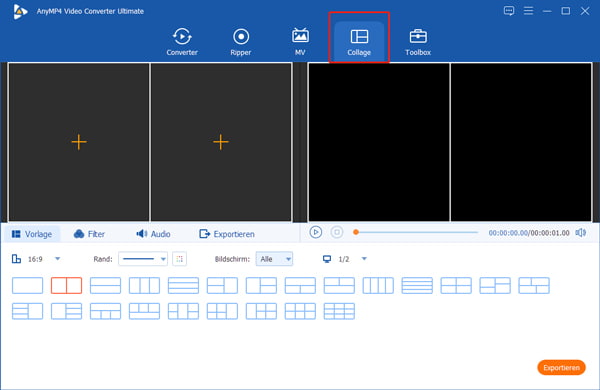Select the first template in second row
The image size is (600, 390).
(x=28, y=311)
